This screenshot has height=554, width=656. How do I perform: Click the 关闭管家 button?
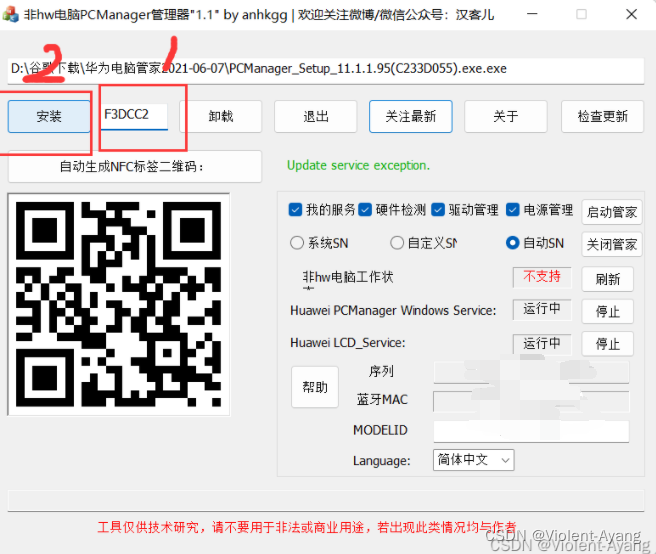coord(612,244)
